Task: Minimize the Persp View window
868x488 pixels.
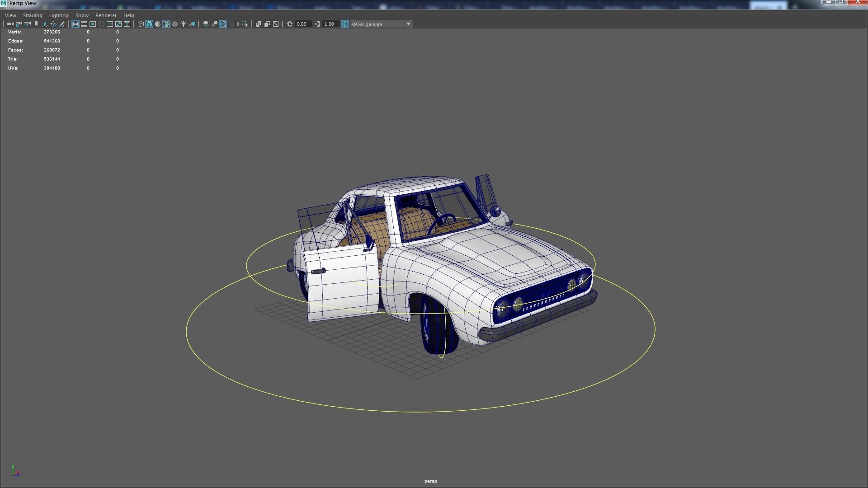Action: 828,2
